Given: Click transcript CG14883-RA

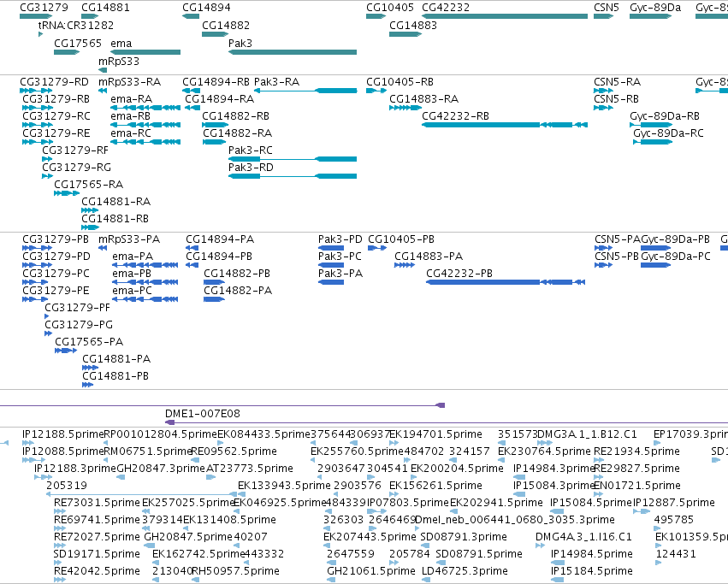Looking at the screenshot, I should [405, 108].
